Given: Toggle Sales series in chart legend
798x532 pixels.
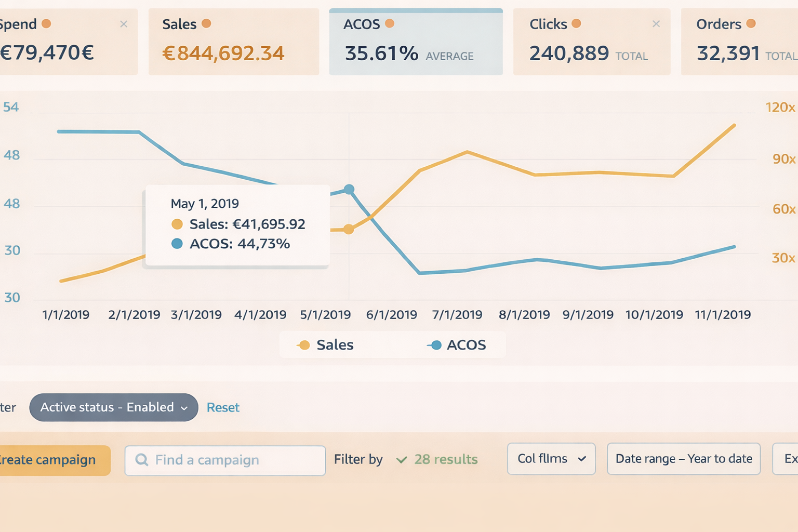Looking at the screenshot, I should [x=326, y=345].
